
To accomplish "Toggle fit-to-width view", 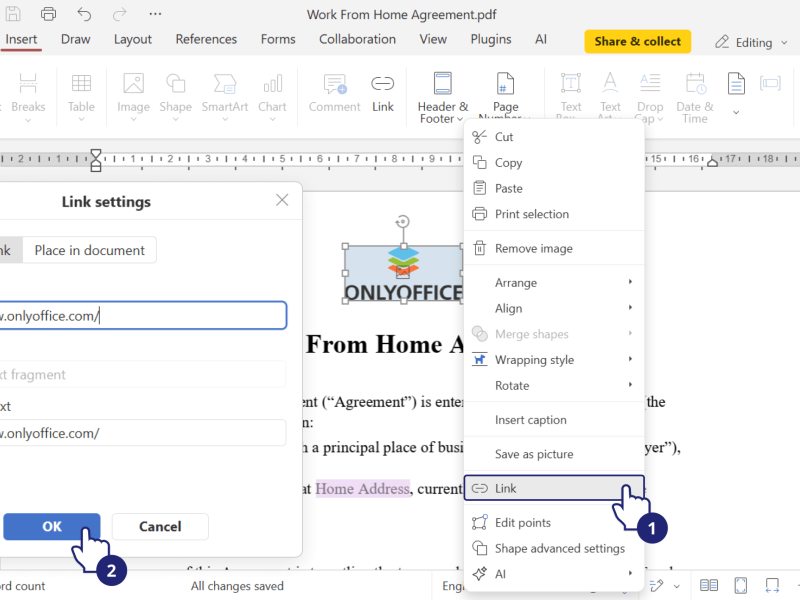I will 772,585.
